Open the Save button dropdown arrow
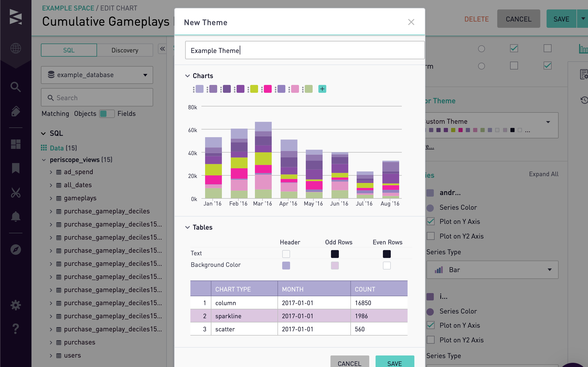Screen dimensions: 588x367 [x=583, y=19]
